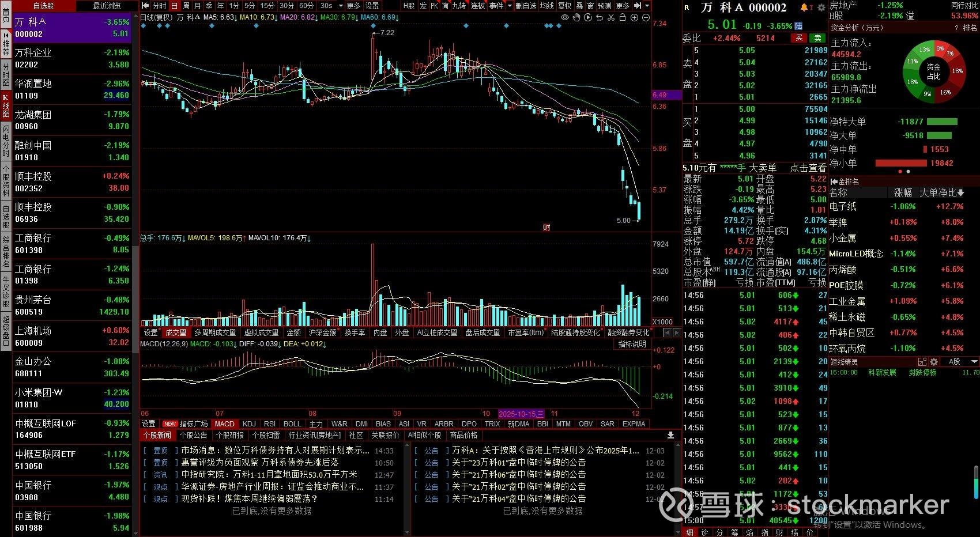Open the 叠 overlay toolbar item
980x537 pixels.
click(x=580, y=6)
